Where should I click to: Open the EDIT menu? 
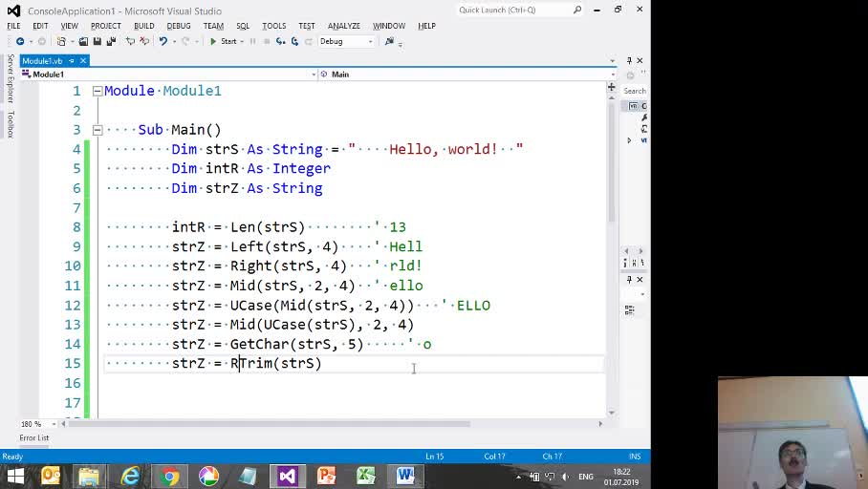(40, 26)
